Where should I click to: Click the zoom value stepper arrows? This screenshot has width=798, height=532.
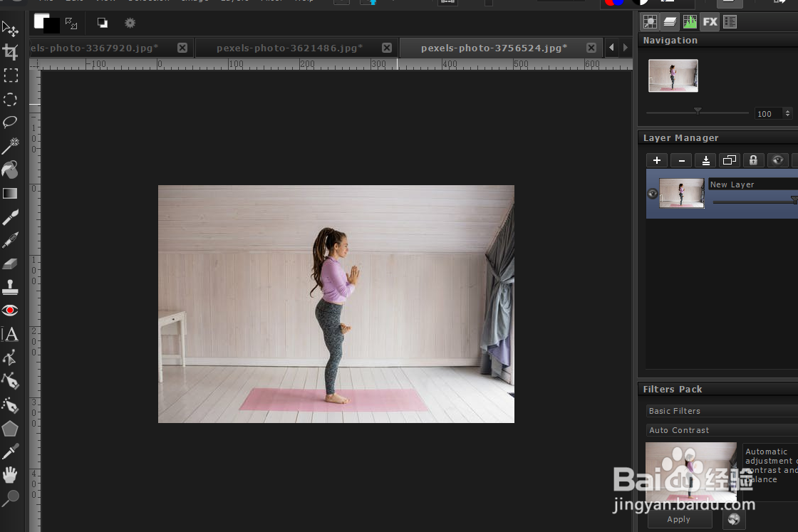787,114
